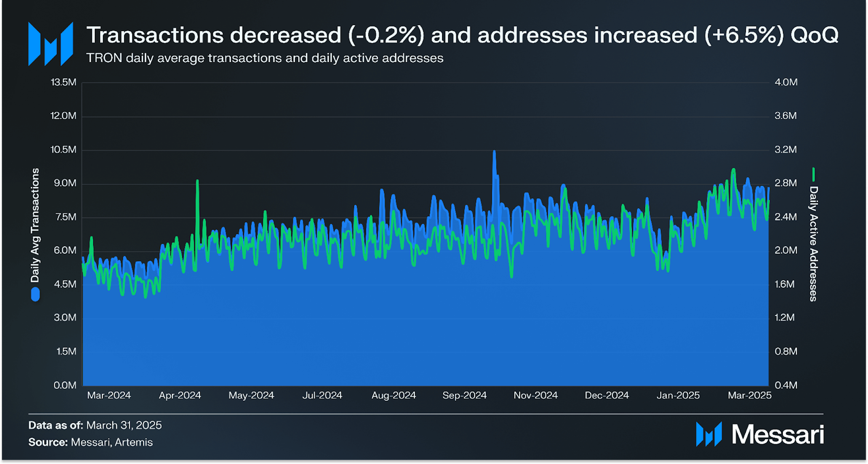Click the Messari wordmark in the footer

pyautogui.click(x=778, y=434)
